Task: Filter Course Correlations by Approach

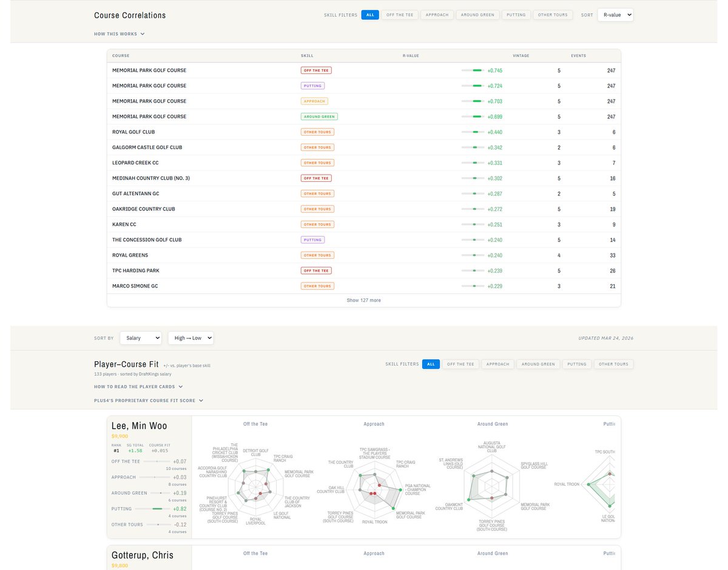Action: pyautogui.click(x=437, y=15)
